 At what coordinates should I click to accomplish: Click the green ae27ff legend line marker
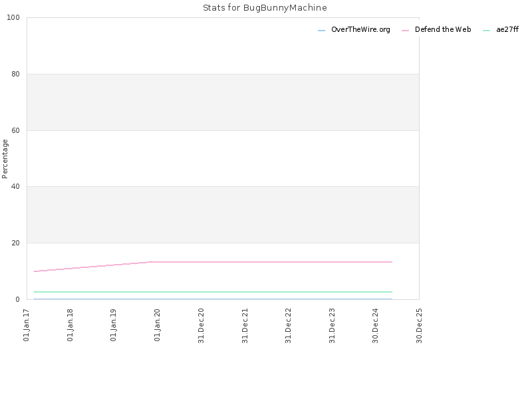tap(486, 31)
